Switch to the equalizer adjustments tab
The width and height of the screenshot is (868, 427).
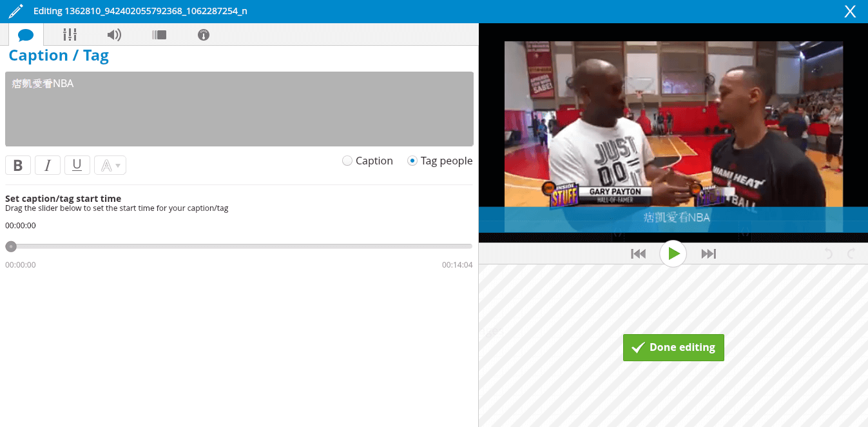click(70, 35)
